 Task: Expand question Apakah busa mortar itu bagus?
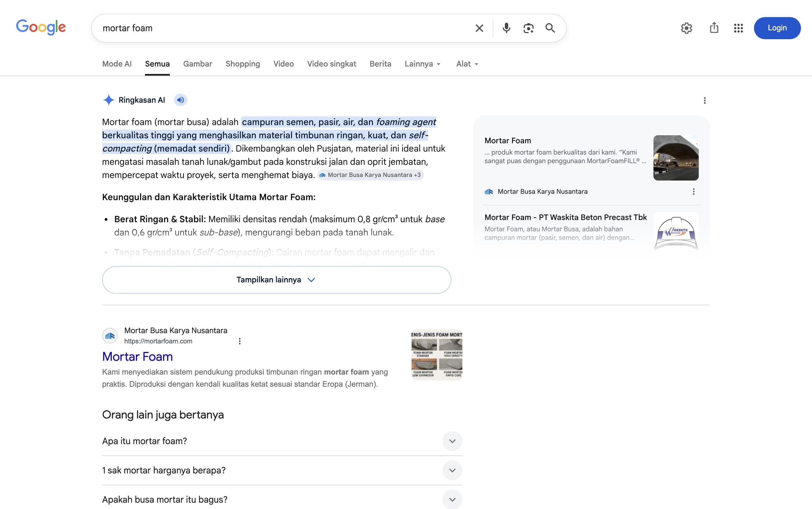(282, 500)
